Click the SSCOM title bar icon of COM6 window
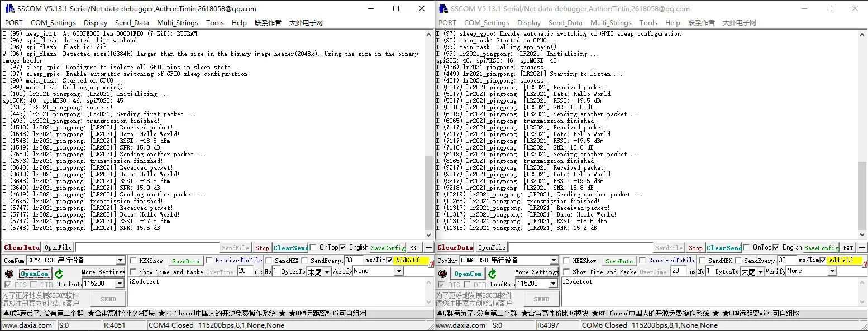 (x=443, y=8)
